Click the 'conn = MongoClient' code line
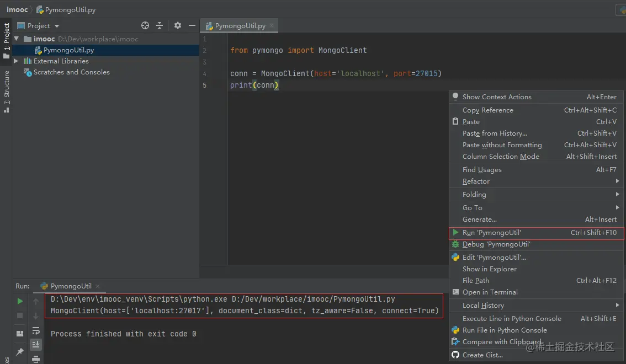Screen dimensions: 626x364 coord(336,73)
